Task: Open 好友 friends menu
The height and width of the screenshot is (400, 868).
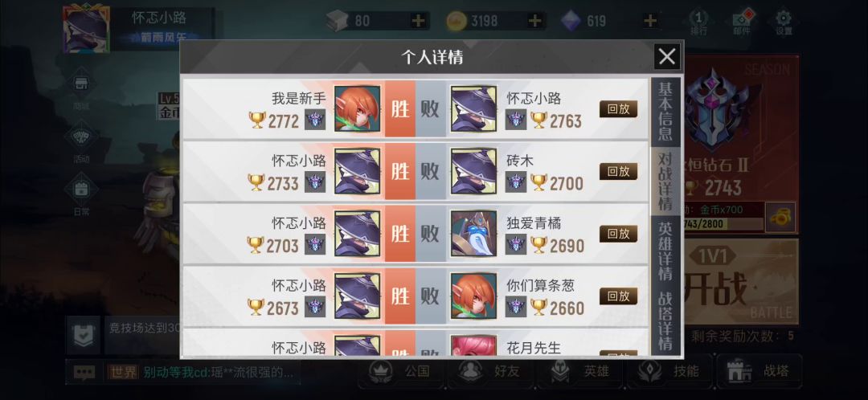Action: click(491, 371)
